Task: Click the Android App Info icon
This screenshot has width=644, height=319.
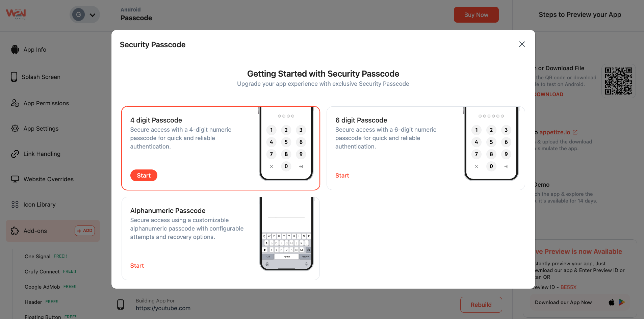Action: coord(15,50)
